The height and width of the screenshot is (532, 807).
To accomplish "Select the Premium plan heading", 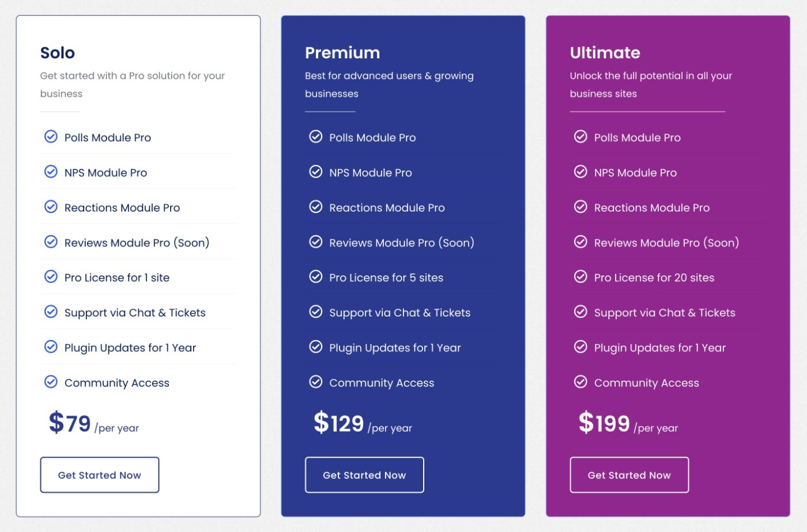I will 342,53.
